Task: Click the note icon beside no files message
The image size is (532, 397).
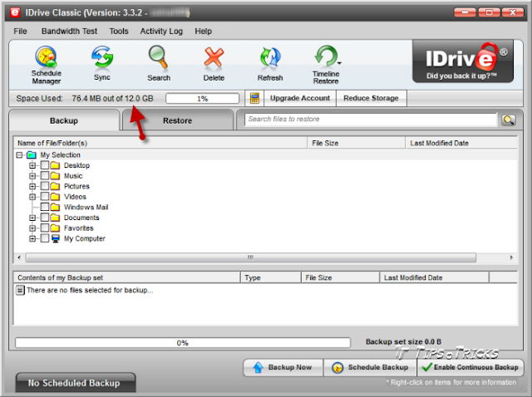Action: coord(20,290)
